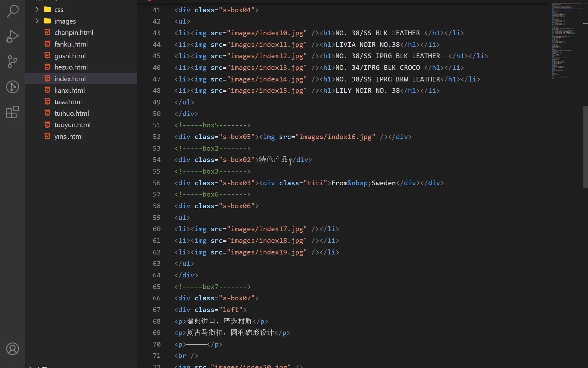The image size is (588, 368).
Task: Open the Run and Debug view
Action: 12,36
